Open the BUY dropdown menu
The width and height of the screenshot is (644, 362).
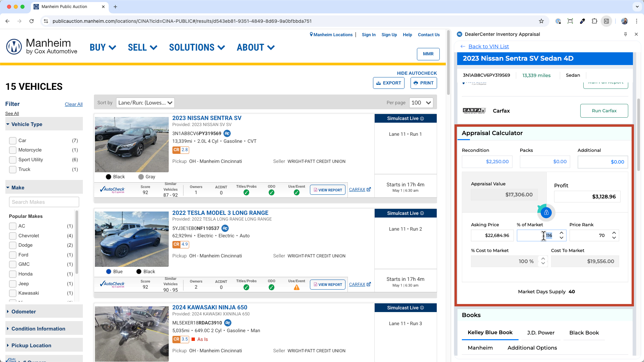103,48
